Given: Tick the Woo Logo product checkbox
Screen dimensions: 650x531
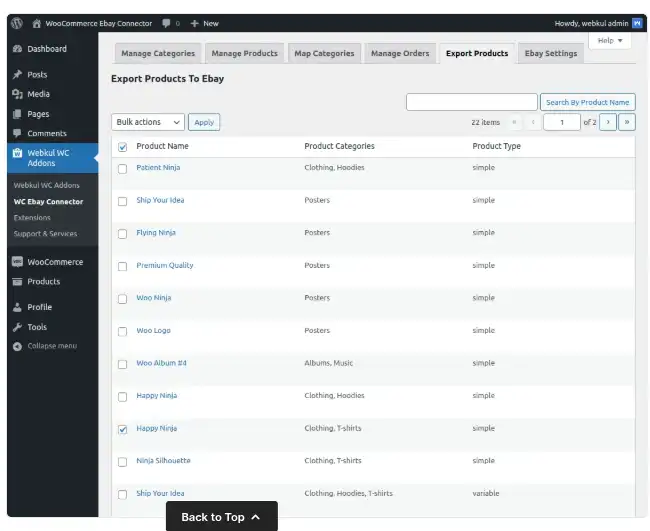Looking at the screenshot, I should click(122, 331).
